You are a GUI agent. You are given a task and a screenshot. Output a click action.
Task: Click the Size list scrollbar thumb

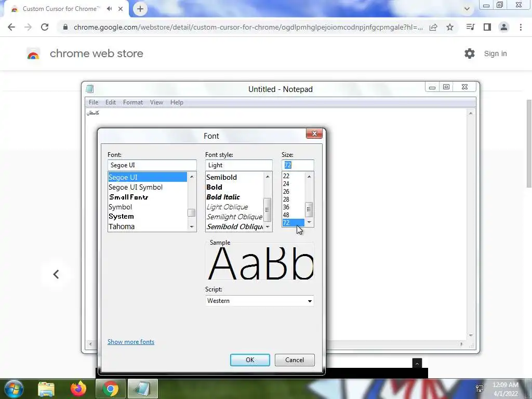pyautogui.click(x=309, y=209)
